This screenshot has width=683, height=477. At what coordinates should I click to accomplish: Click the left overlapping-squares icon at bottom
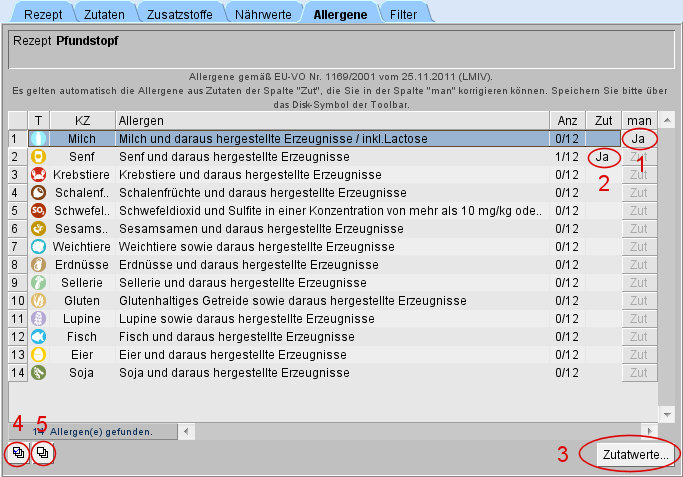18,453
